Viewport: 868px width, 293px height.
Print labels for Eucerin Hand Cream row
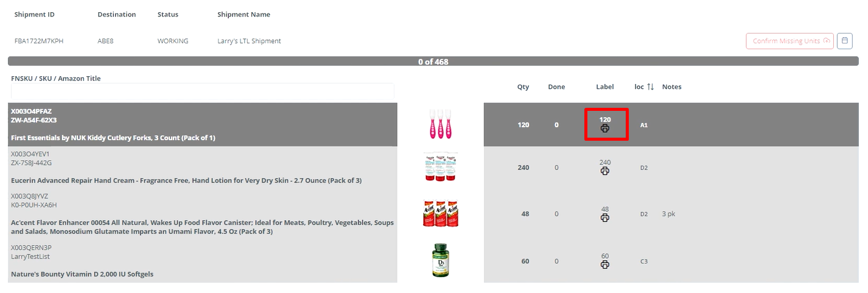(x=604, y=171)
